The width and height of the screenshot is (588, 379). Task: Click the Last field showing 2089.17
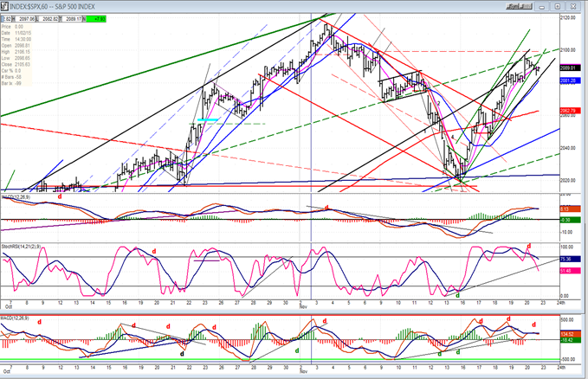pos(74,19)
